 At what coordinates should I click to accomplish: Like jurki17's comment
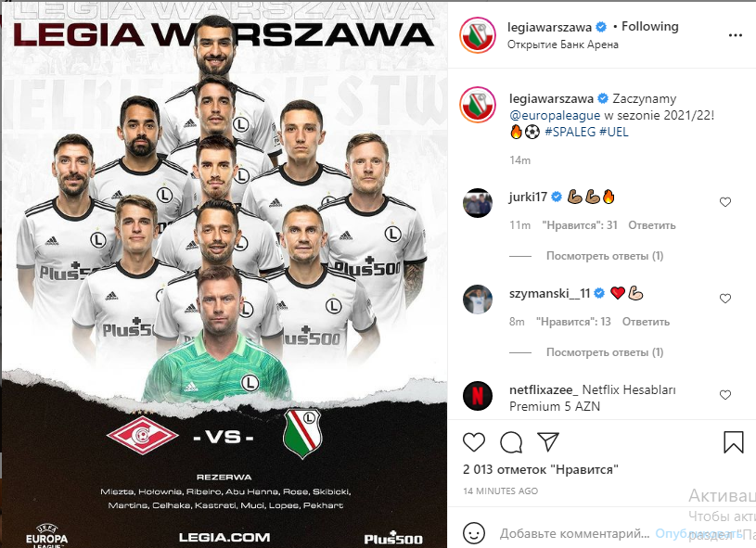725,202
